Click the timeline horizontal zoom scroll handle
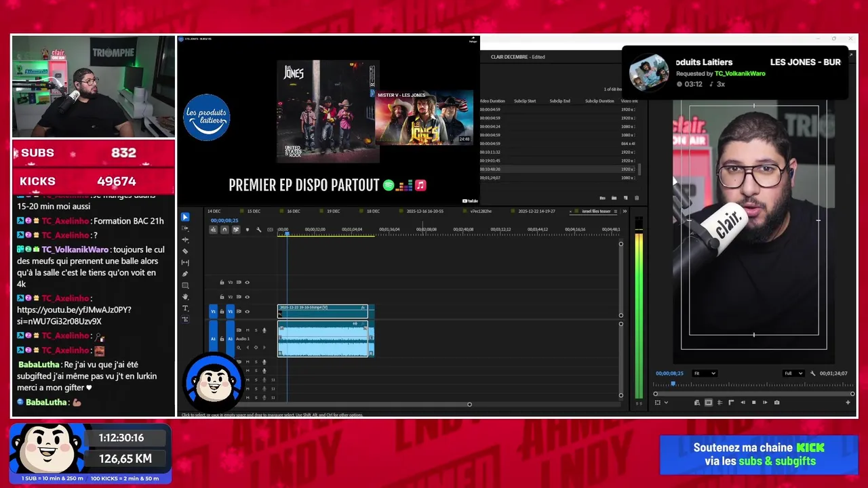Viewport: 868px width, 488px height. point(469,405)
